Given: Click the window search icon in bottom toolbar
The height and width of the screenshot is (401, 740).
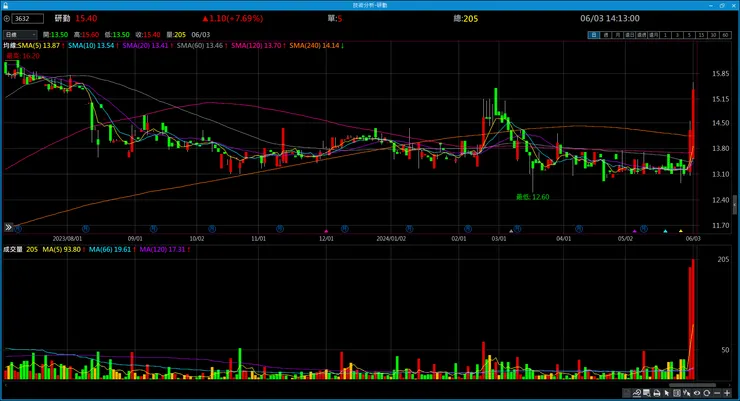Looking at the screenshot, I should click(647, 393).
